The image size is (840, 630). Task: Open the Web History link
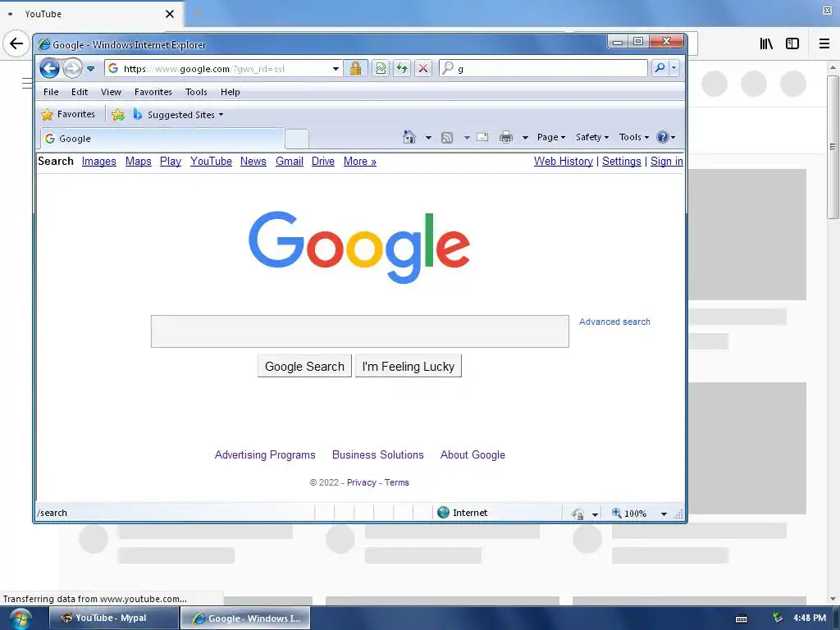tap(564, 162)
